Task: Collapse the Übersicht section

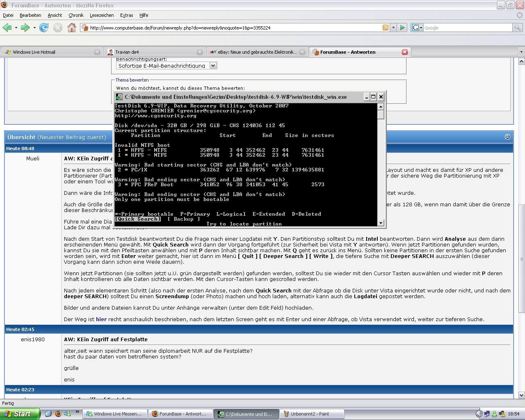Action: [x=507, y=137]
